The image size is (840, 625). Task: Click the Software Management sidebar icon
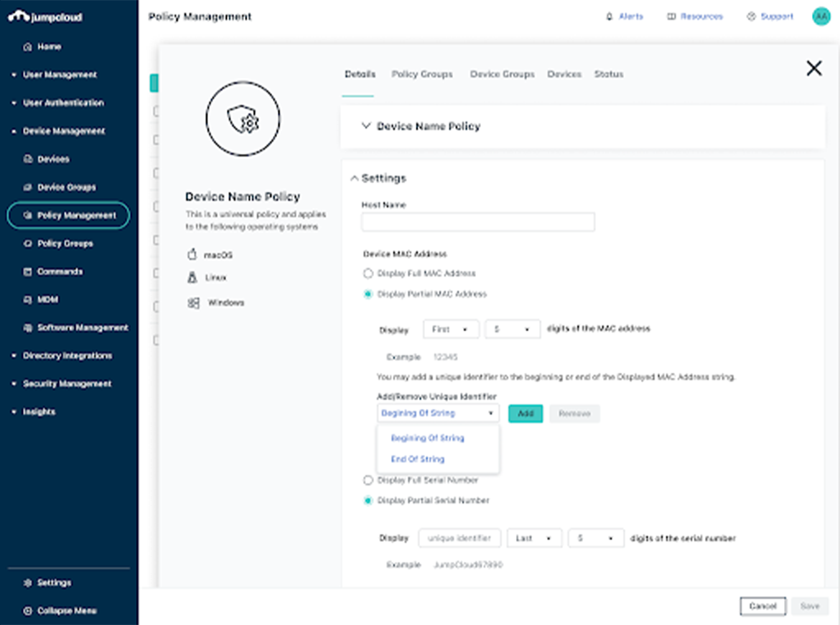point(28,328)
